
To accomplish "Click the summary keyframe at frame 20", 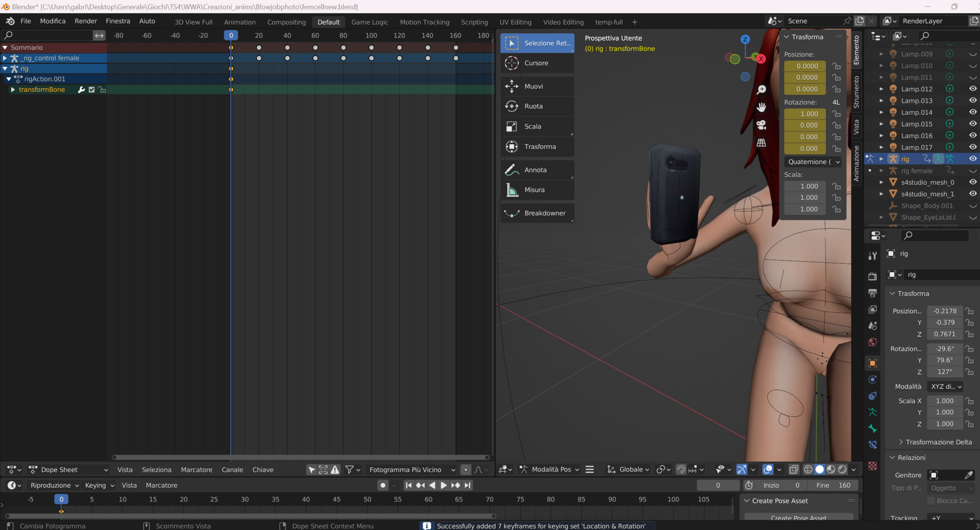I will tap(259, 47).
